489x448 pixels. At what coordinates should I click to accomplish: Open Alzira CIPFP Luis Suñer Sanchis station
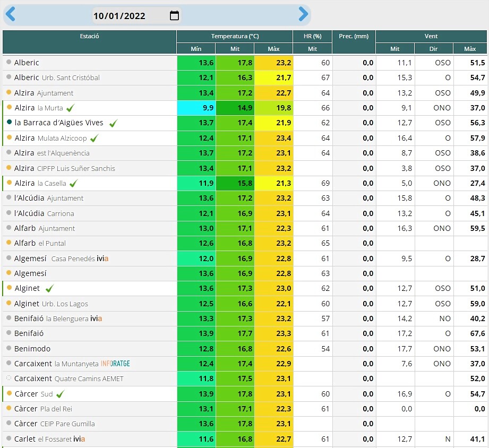pyautogui.click(x=245, y=168)
